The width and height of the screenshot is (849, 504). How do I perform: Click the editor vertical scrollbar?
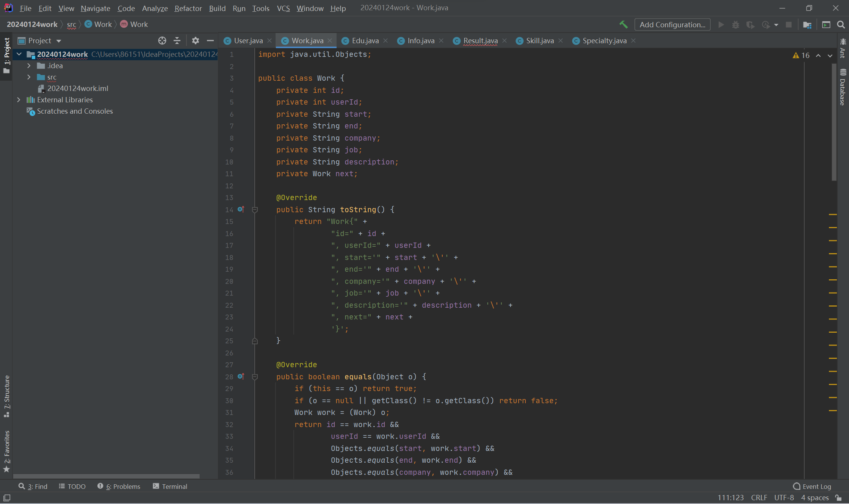(834, 121)
